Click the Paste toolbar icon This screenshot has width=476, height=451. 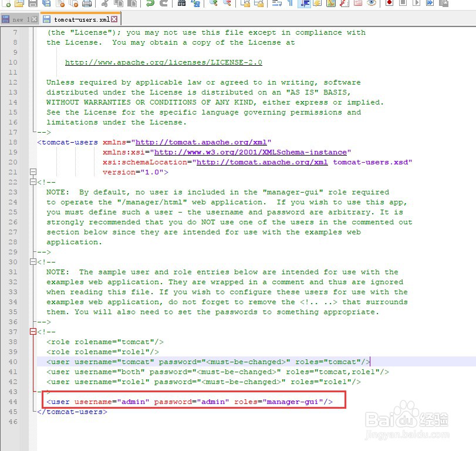(x=131, y=3)
